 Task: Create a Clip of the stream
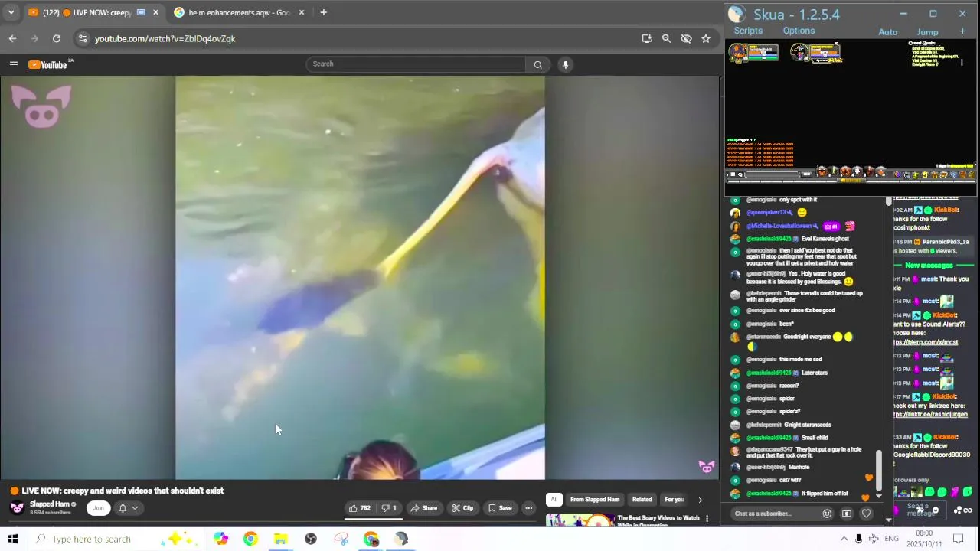pos(462,508)
